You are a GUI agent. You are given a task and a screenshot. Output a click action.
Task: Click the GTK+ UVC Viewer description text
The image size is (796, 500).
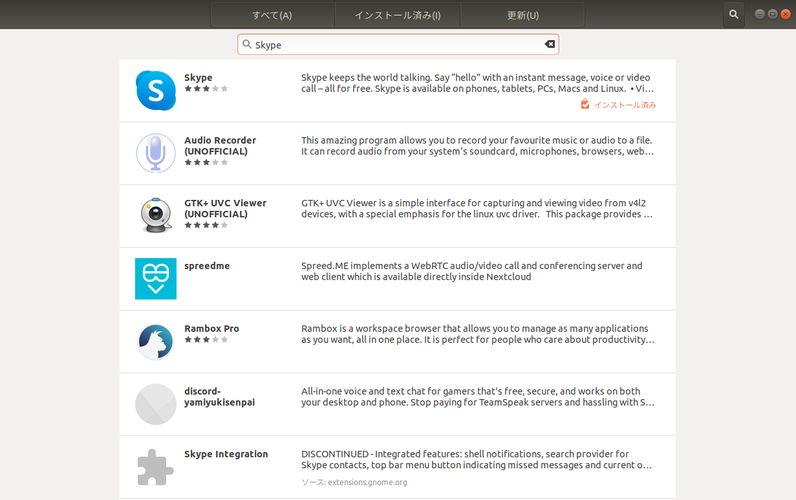tap(477, 208)
